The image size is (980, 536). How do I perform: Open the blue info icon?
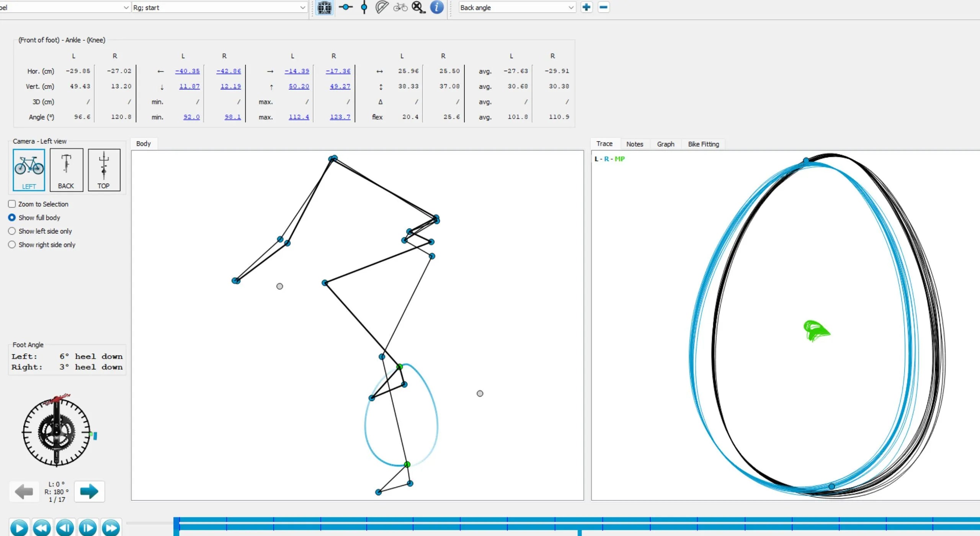click(x=437, y=7)
